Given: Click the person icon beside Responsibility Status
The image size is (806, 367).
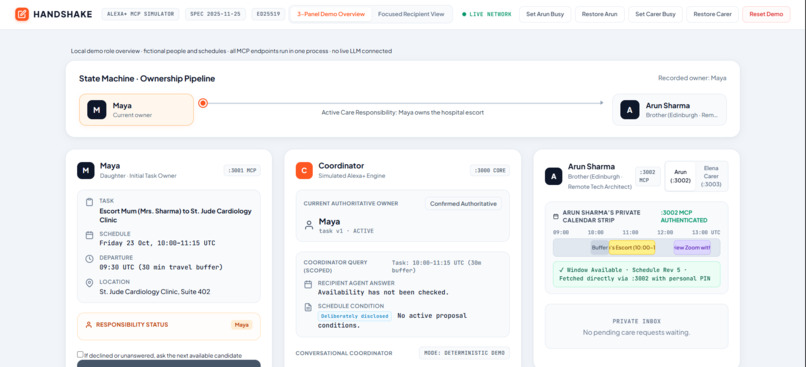Looking at the screenshot, I should click(88, 324).
